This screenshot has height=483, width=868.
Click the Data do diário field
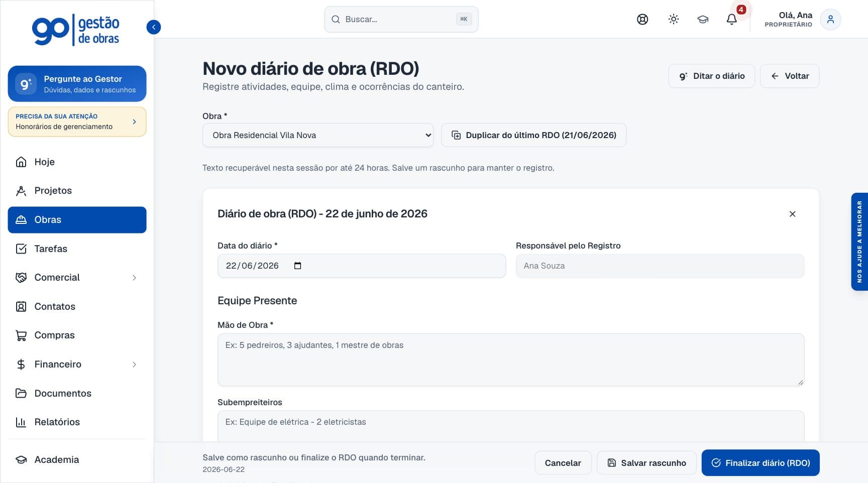(x=361, y=266)
